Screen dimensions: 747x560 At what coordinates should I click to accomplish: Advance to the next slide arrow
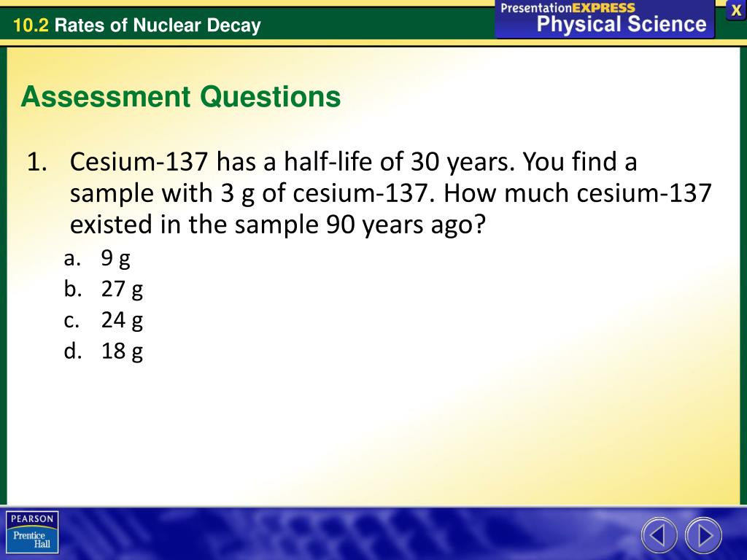point(703,535)
